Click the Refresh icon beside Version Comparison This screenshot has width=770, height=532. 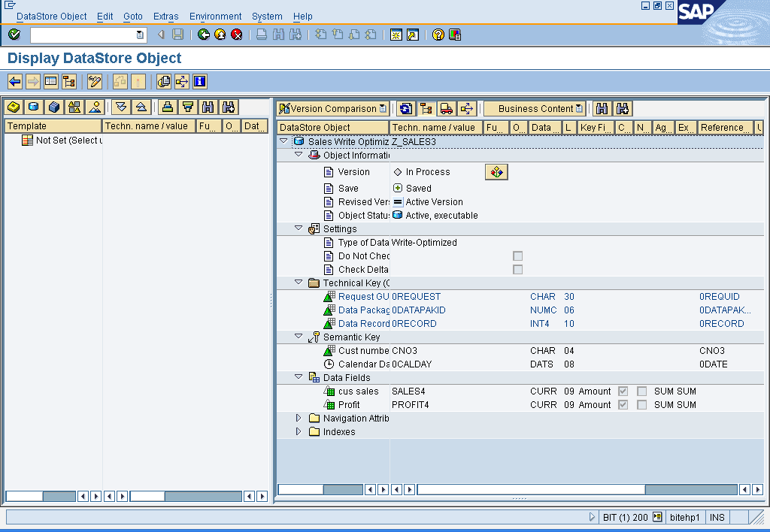(x=405, y=108)
